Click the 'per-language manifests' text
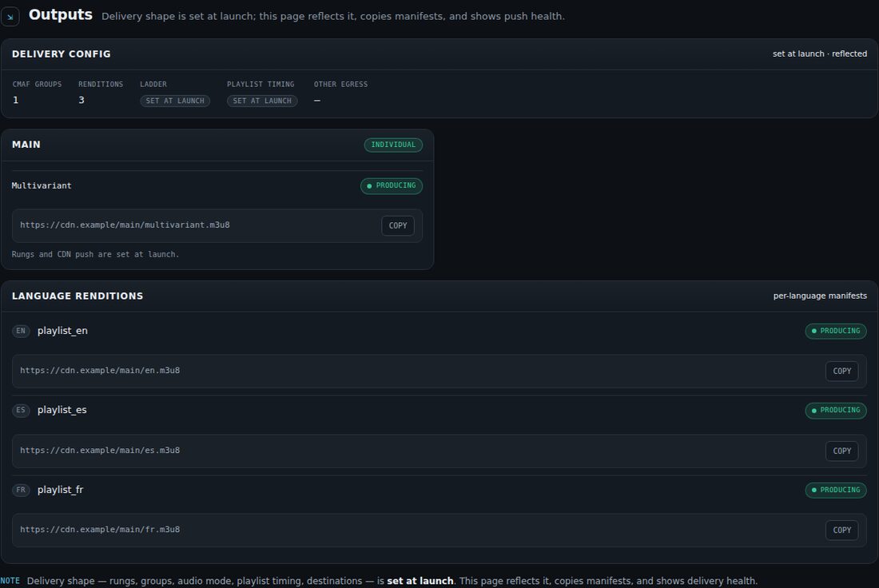This screenshot has width=879, height=588. pyautogui.click(x=820, y=296)
